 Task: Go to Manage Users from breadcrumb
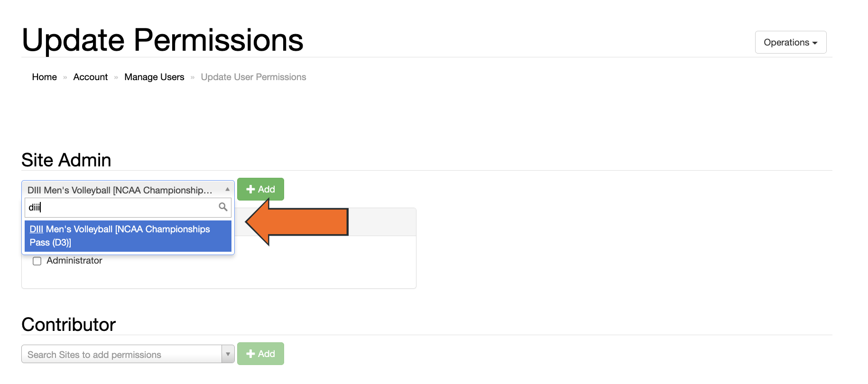tap(154, 77)
